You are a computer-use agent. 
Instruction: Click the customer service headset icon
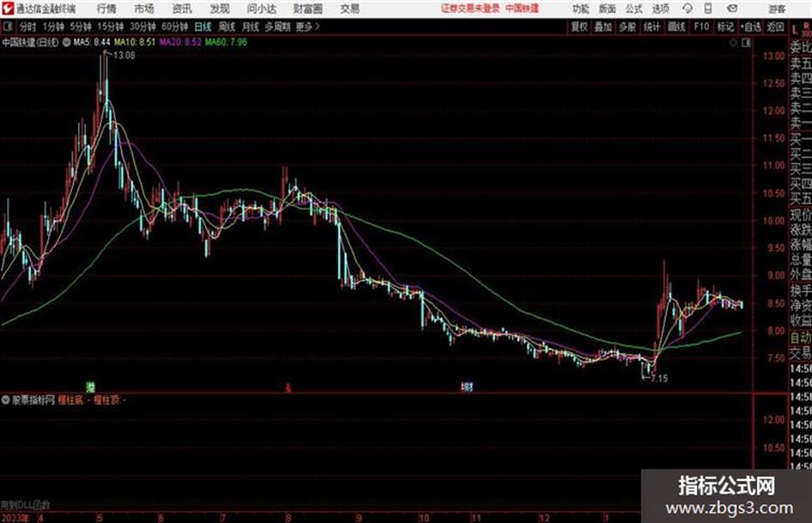pyautogui.click(x=687, y=9)
